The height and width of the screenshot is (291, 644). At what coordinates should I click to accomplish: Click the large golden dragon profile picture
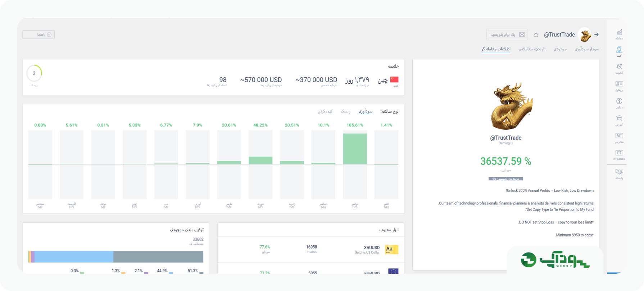tap(511, 106)
